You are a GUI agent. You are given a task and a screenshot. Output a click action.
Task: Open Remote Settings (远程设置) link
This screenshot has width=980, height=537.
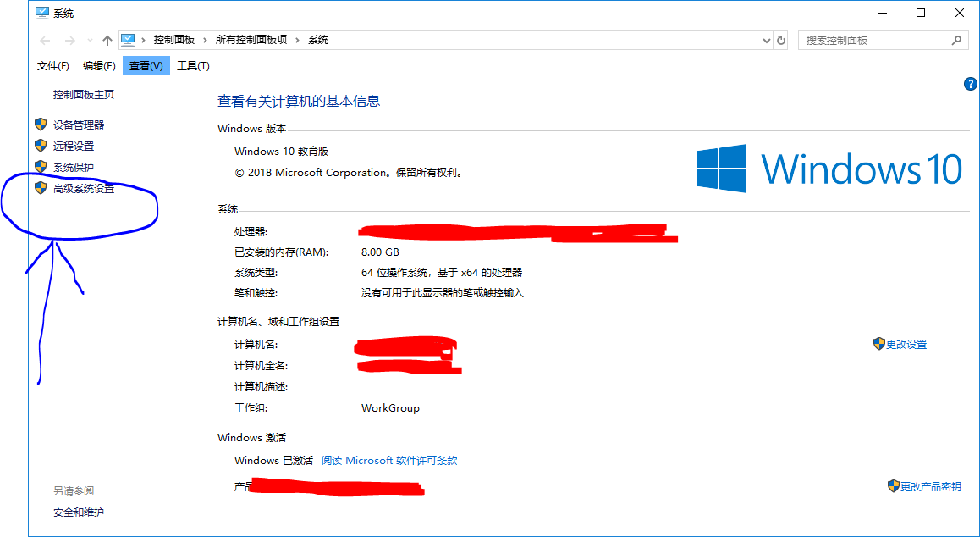74,146
